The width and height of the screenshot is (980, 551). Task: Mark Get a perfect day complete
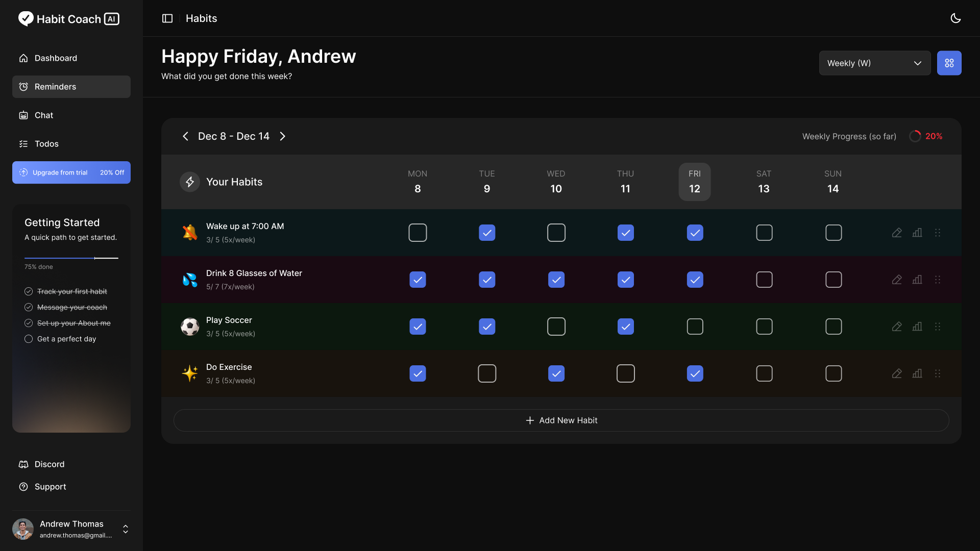(29, 339)
